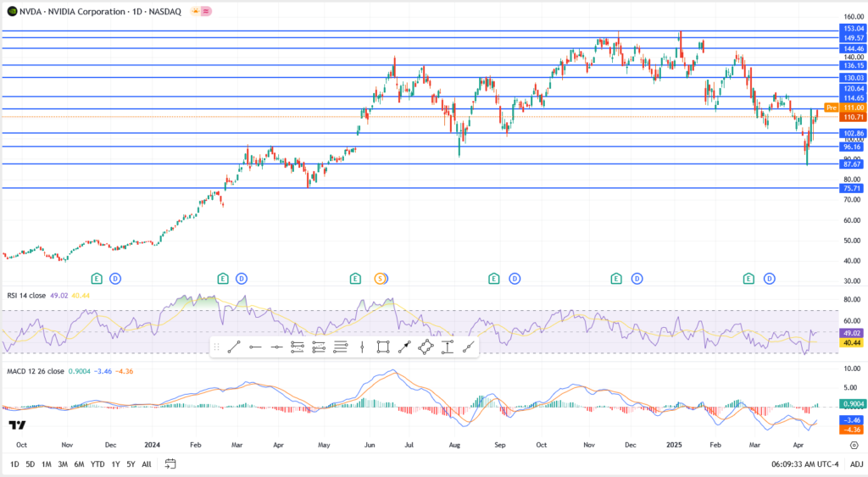The image size is (868, 477).
Task: Select the rectangle drawing tool
Action: coord(383,347)
